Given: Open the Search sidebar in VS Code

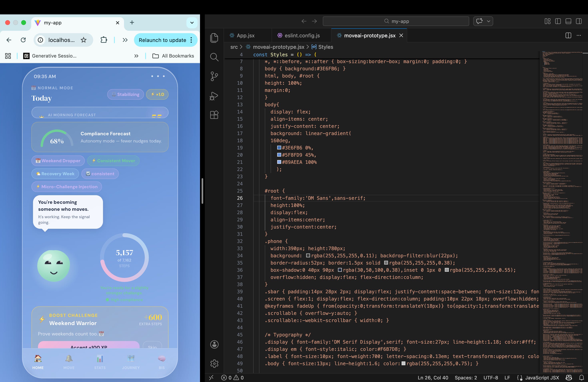Looking at the screenshot, I should [x=214, y=57].
